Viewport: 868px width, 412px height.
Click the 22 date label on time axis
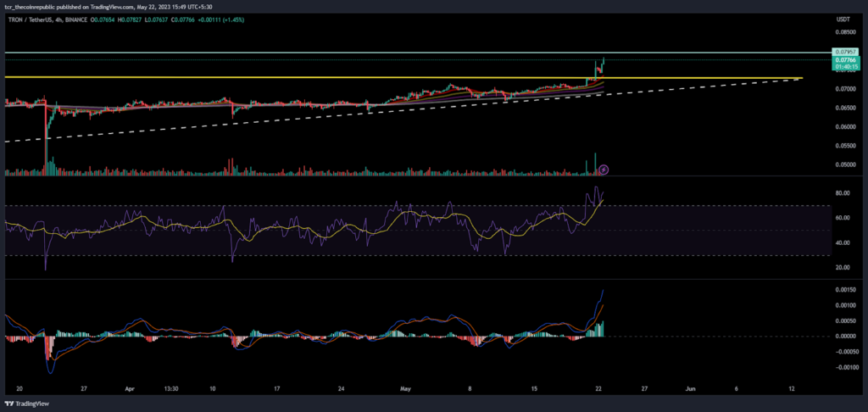point(598,389)
